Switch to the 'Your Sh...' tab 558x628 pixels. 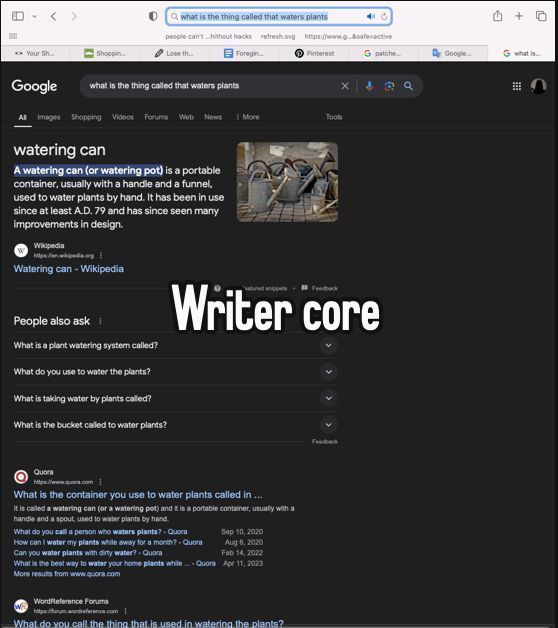tap(35, 53)
